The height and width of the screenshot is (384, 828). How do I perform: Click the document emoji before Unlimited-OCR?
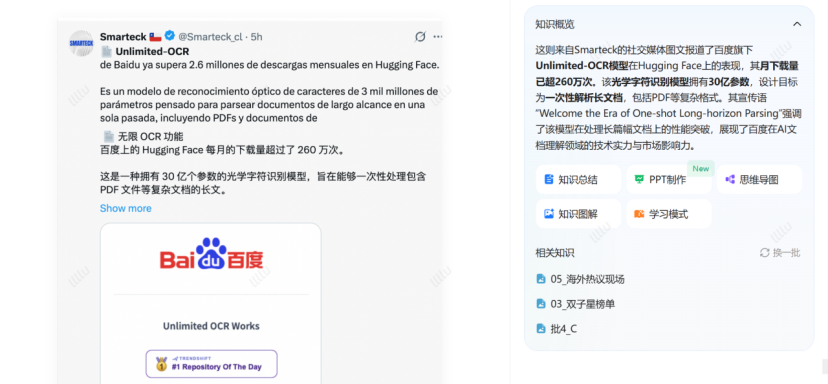coord(107,51)
